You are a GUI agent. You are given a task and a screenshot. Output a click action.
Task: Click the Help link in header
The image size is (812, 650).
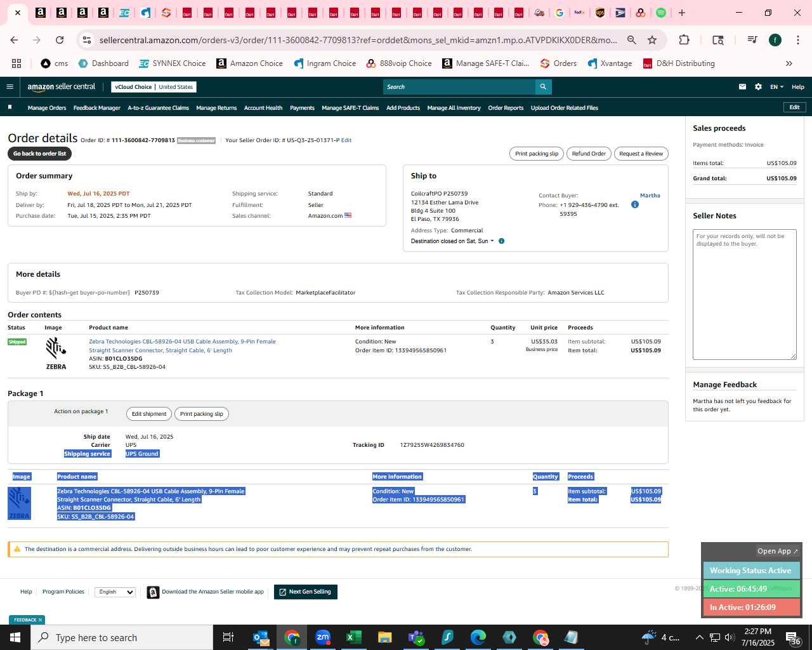click(798, 87)
